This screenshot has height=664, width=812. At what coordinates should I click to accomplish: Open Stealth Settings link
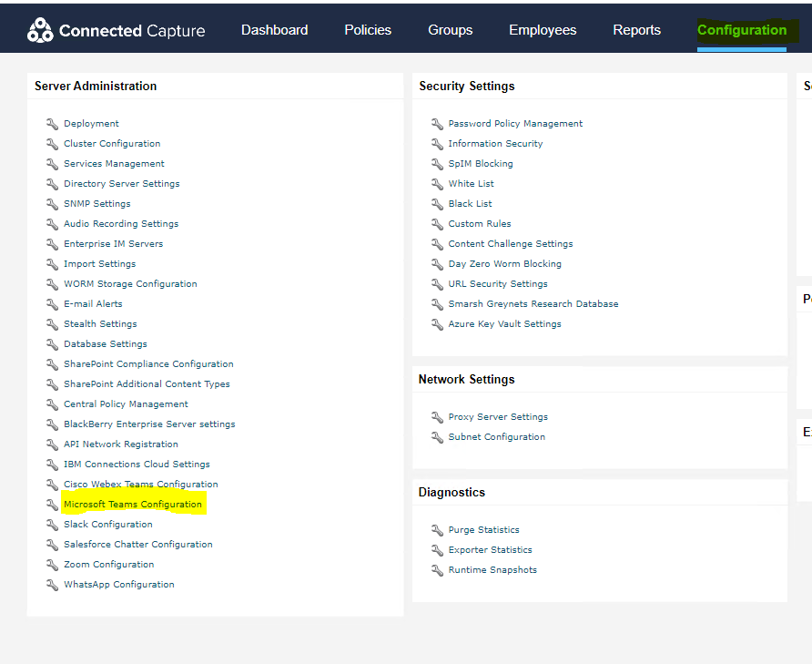point(100,324)
